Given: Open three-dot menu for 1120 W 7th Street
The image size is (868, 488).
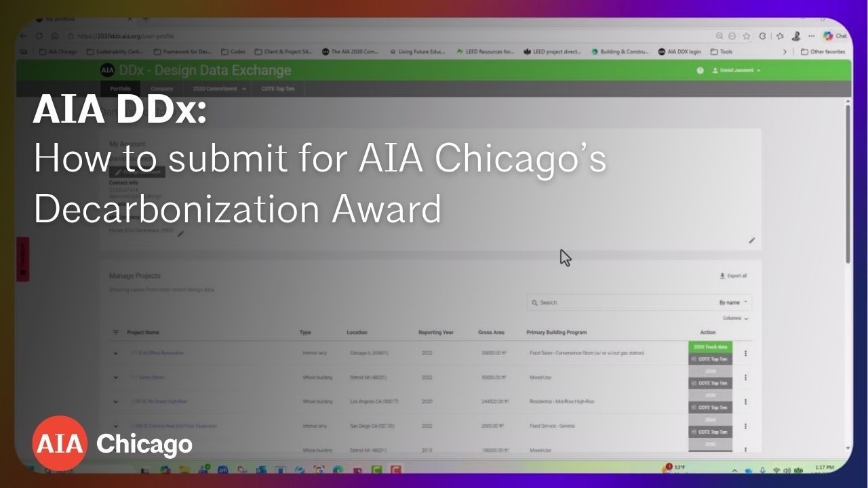Looking at the screenshot, I should [x=746, y=402].
